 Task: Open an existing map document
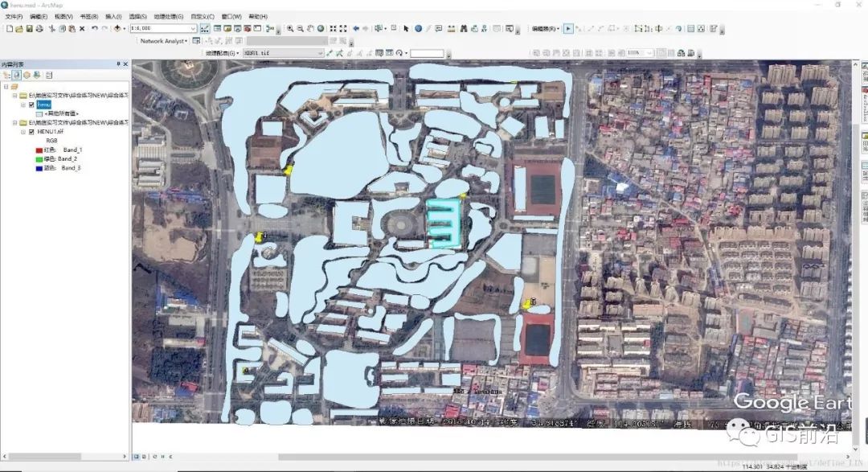[19, 28]
